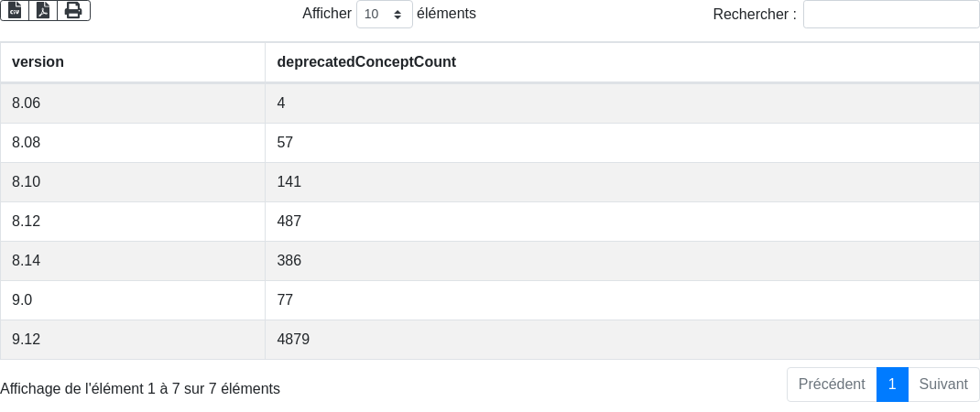Open the Afficher entries count dropdown
Viewport: 980px width, 412px height.
[384, 15]
